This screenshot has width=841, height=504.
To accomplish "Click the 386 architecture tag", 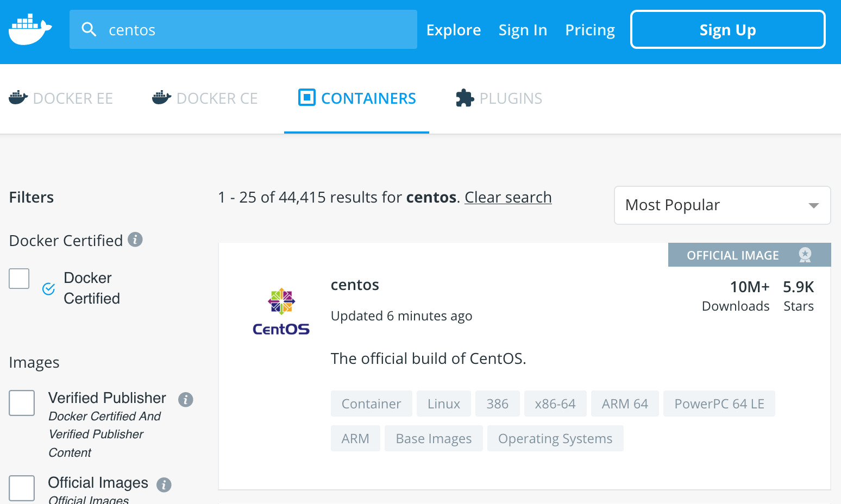I will [498, 404].
